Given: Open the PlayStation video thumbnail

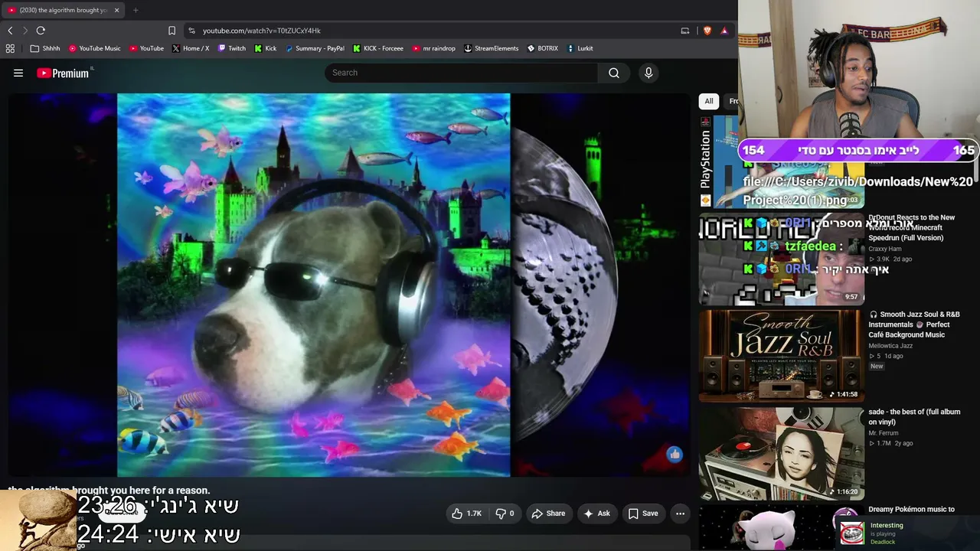Looking at the screenshot, I should pos(782,161).
